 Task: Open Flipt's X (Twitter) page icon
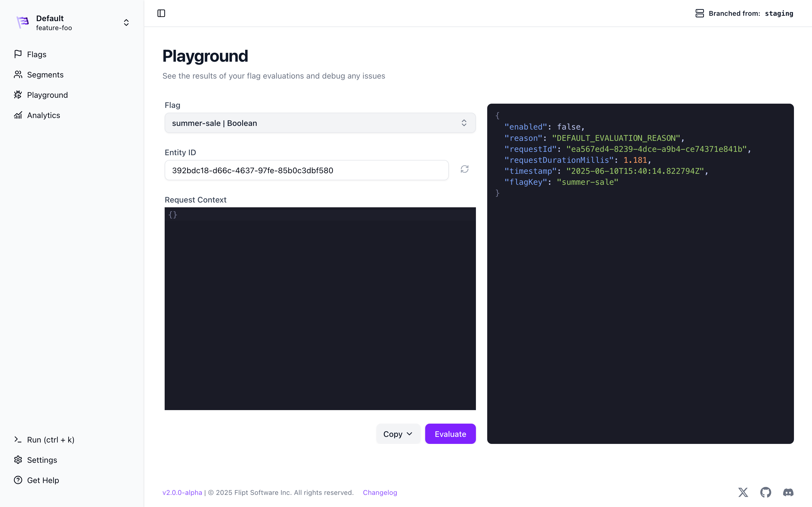[743, 492]
